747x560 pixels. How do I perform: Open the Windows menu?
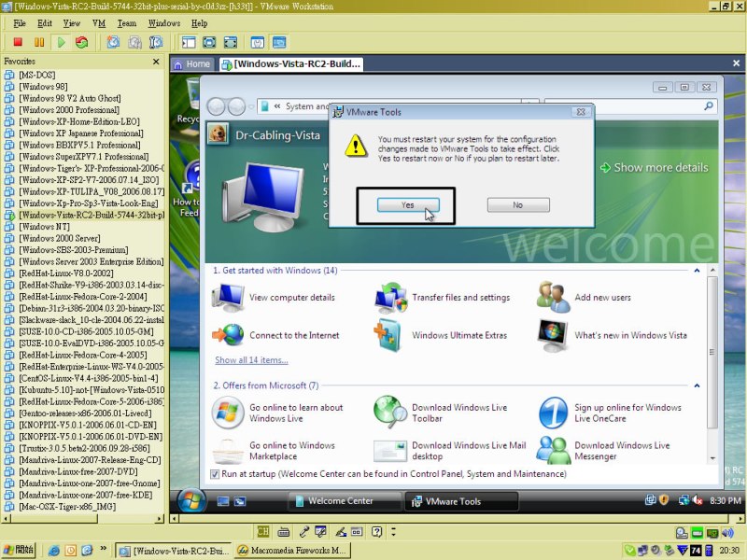pos(164,23)
